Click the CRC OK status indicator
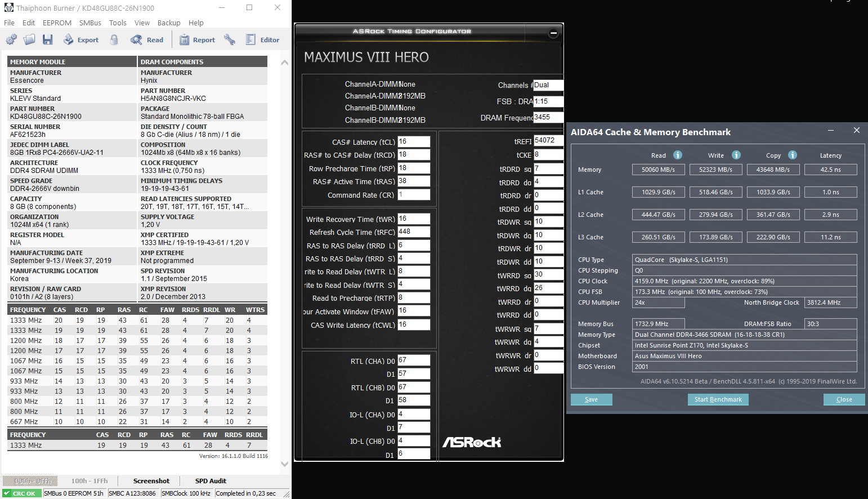The image size is (868, 499). (x=23, y=493)
